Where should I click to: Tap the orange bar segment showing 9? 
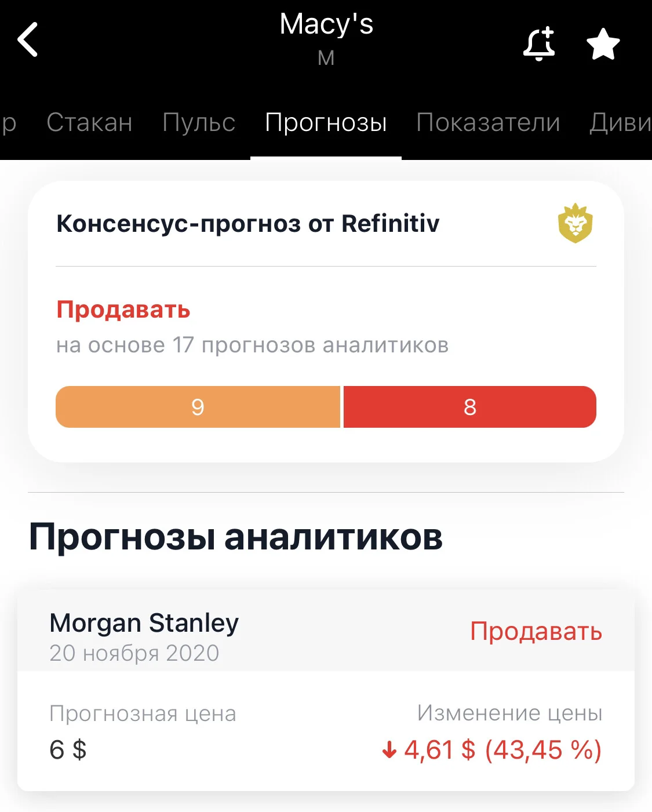pyautogui.click(x=198, y=407)
